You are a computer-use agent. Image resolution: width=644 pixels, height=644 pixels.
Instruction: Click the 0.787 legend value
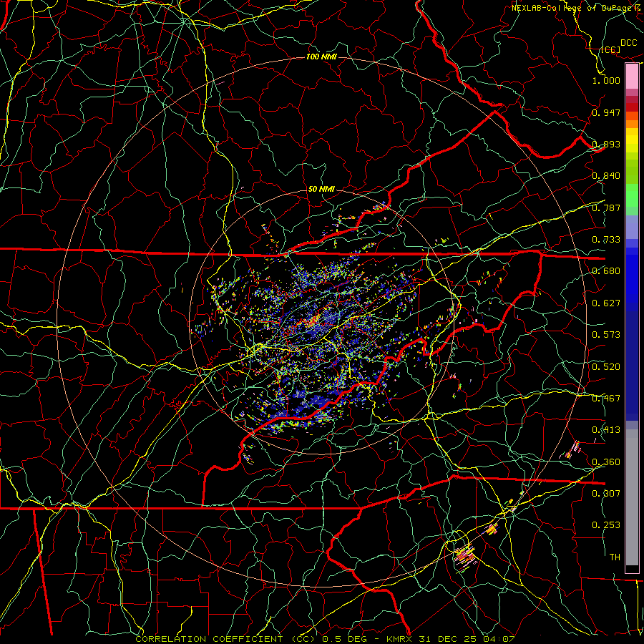pos(606,208)
